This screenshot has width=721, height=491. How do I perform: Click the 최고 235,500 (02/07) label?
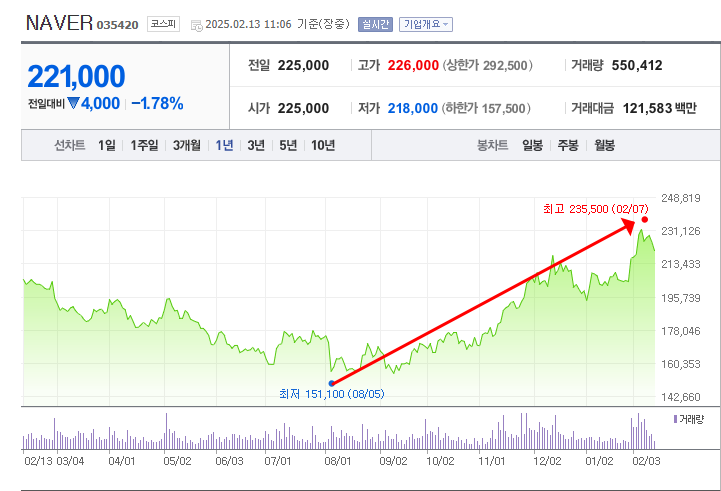tap(595, 209)
